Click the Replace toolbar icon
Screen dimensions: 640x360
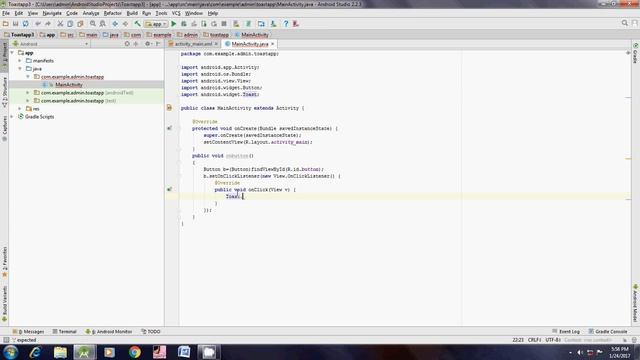pos(102,24)
